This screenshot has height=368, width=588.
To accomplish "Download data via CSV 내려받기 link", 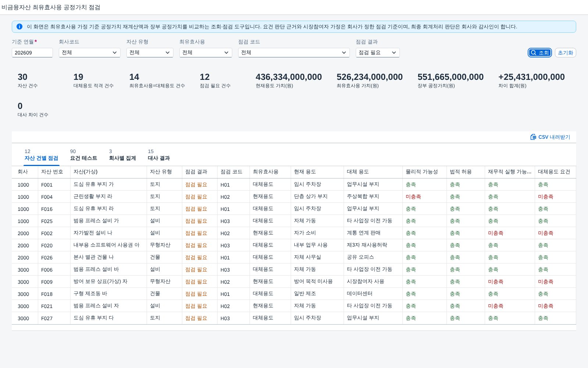I will point(550,137).
